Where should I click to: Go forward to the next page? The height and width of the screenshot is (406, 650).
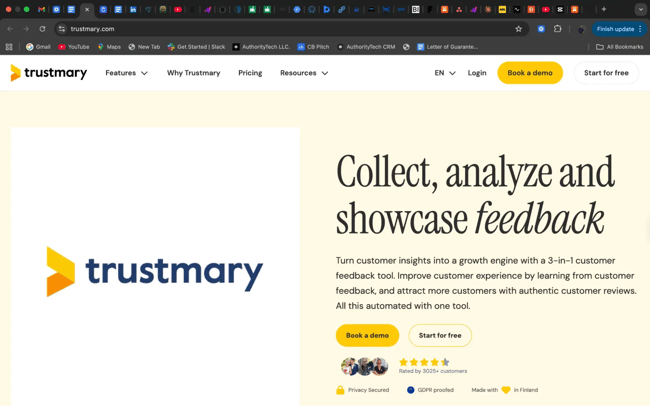click(x=26, y=29)
